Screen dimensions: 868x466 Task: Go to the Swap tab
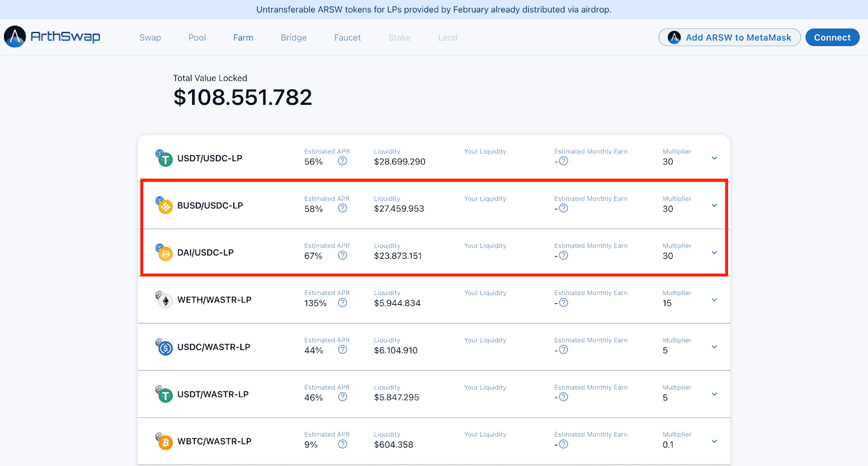coord(150,37)
